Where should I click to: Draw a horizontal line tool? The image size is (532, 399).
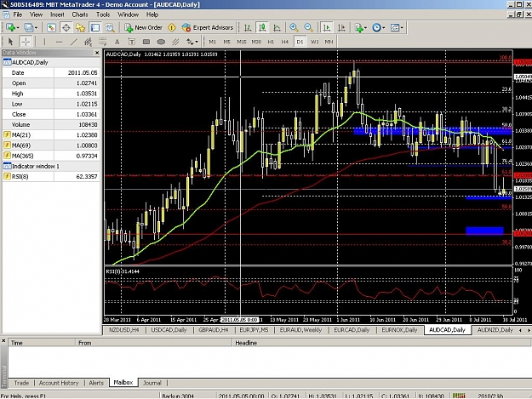point(59,42)
